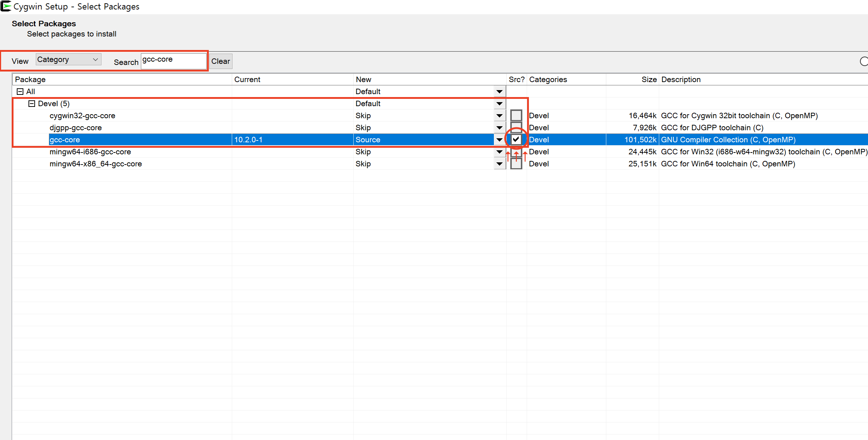Collapse the Devel (5) category
Viewport: 868px width, 440px height.
(x=32, y=104)
